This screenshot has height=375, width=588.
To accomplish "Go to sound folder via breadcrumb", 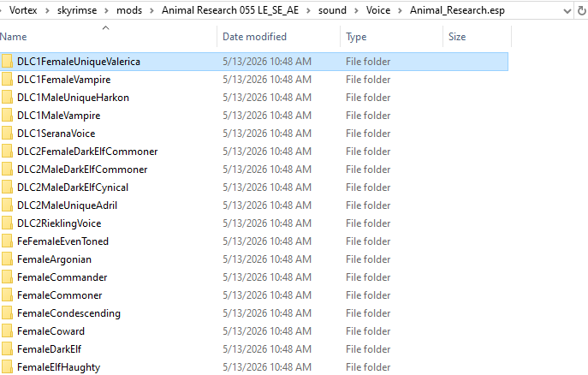I will tap(332, 10).
